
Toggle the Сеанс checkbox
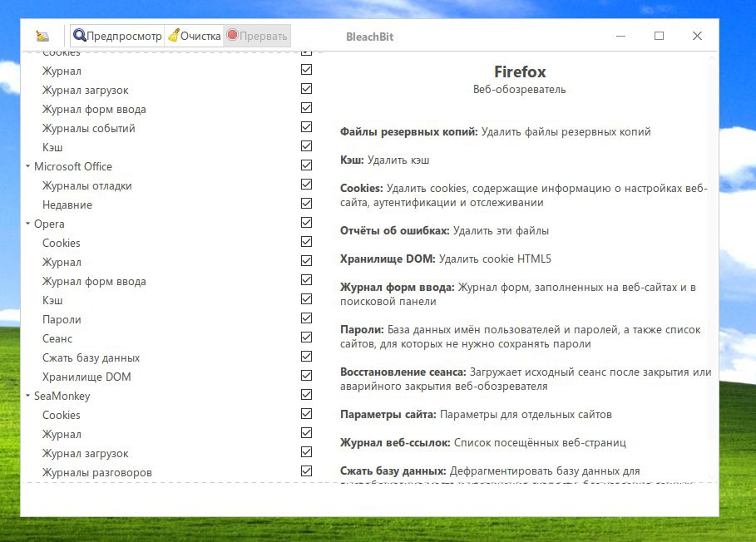pyautogui.click(x=306, y=338)
